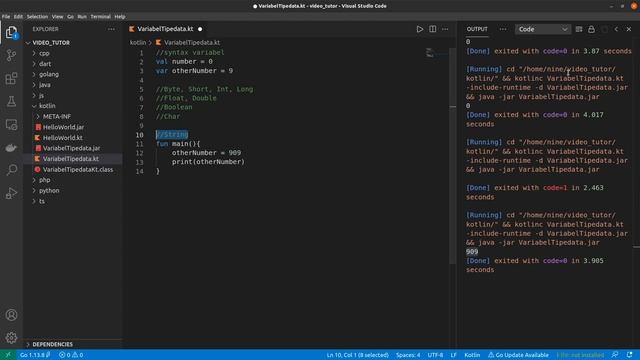Click Go Update Available notice
Image resolution: width=640 pixels, height=360 pixels.
(x=518, y=355)
